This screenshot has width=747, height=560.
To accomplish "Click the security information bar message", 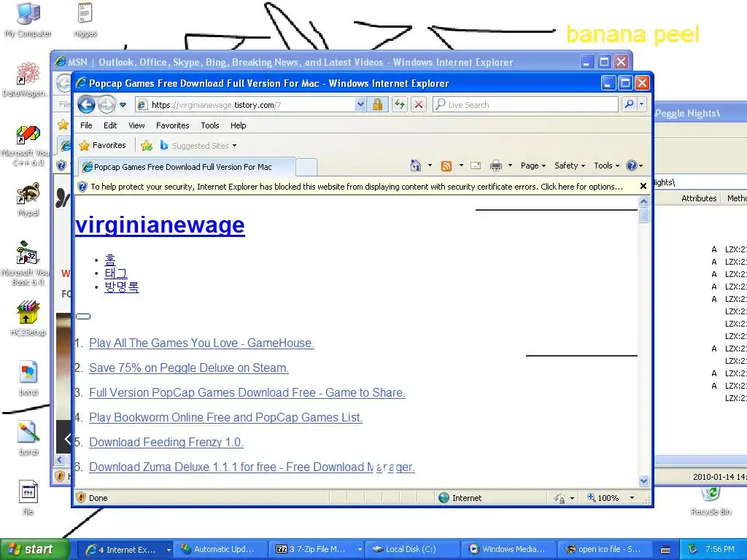I will 356,187.
